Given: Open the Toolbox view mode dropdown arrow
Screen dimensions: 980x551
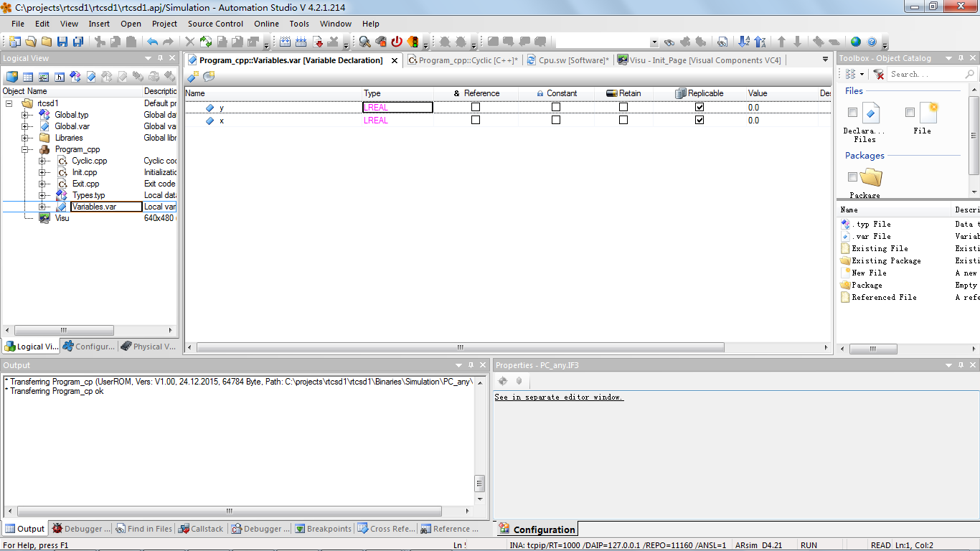Looking at the screenshot, I should 861,74.
